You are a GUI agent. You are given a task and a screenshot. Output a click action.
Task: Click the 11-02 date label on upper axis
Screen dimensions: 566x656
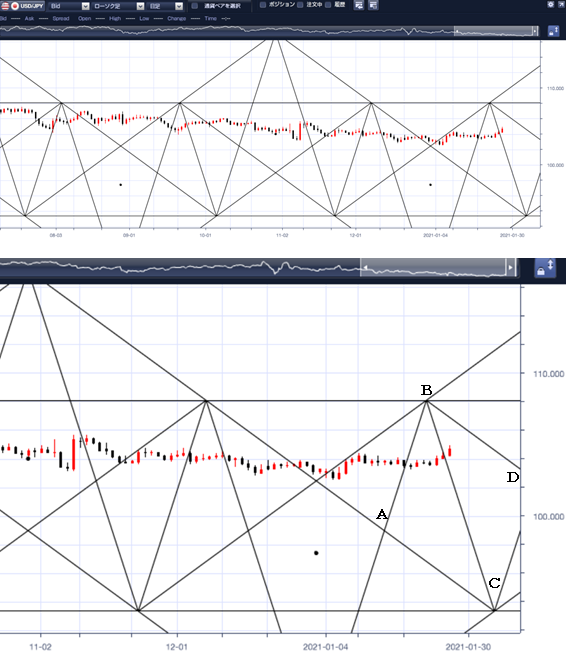(282, 236)
